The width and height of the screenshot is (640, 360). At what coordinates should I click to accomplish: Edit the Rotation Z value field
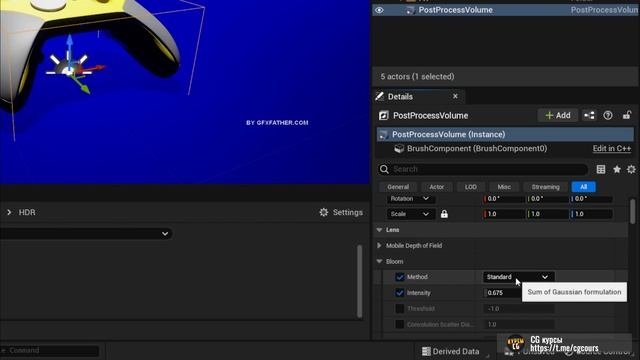tap(591, 199)
